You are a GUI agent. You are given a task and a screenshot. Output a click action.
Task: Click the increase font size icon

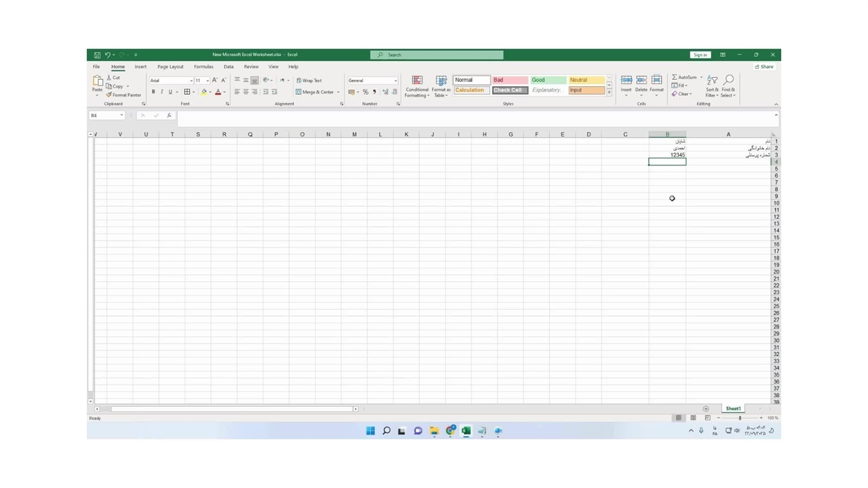tap(215, 81)
